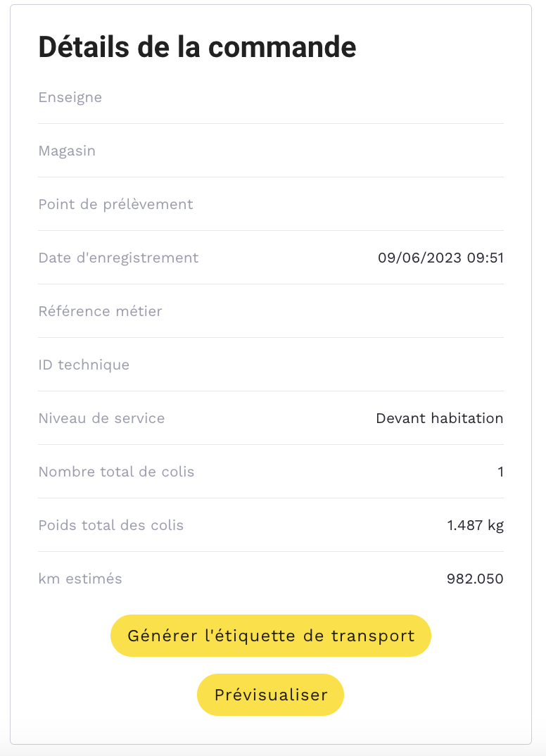Select the 1.487 kg weight value
The width and height of the screenshot is (546, 756).
(x=475, y=525)
